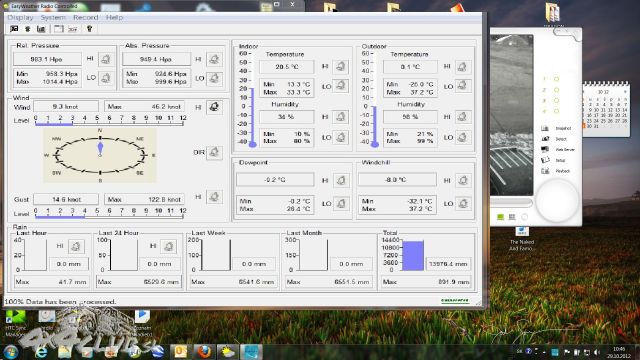The image size is (640, 360).
Task: Toggle Rel. Pressure HI alarm bell
Action: 106,59
